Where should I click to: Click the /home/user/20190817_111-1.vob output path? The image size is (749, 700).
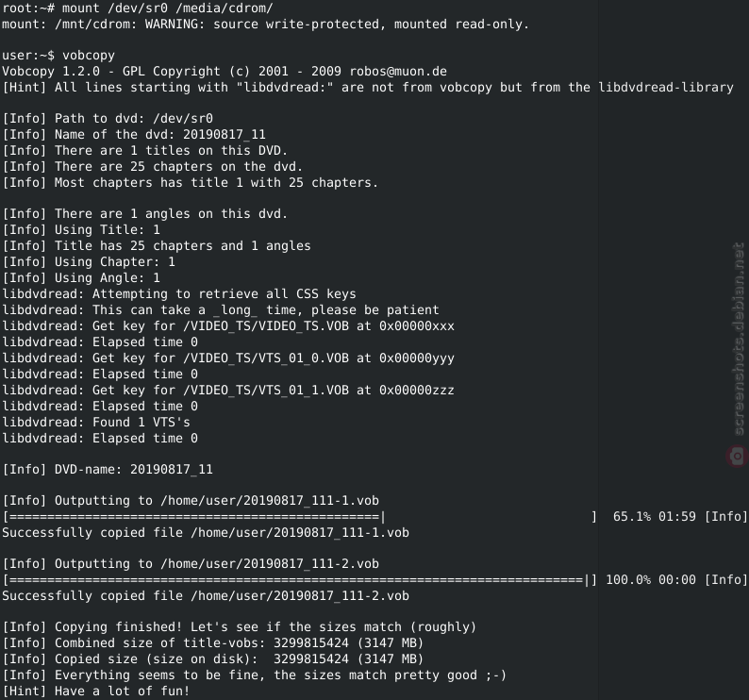pyautogui.click(x=270, y=501)
